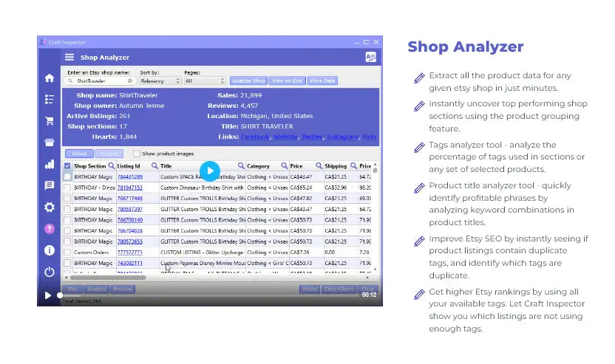Open the Pages All dropdown
Viewport: 615px width, 364px height.
204,80
